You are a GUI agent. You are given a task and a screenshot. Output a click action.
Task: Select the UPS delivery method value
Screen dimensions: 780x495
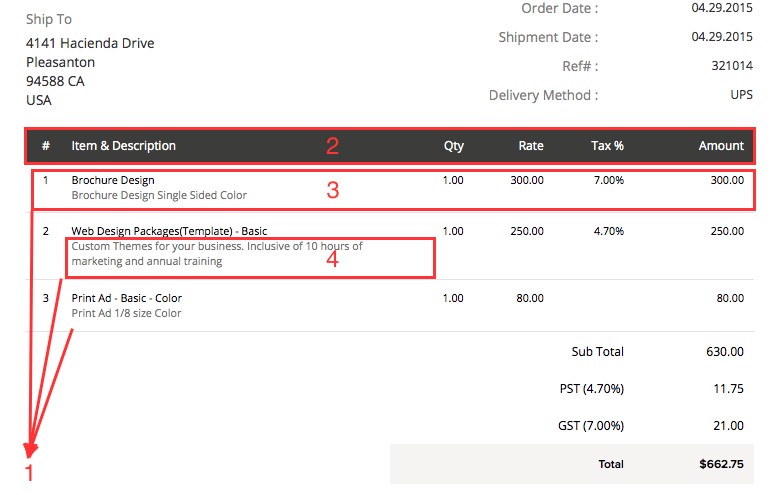[x=741, y=95]
